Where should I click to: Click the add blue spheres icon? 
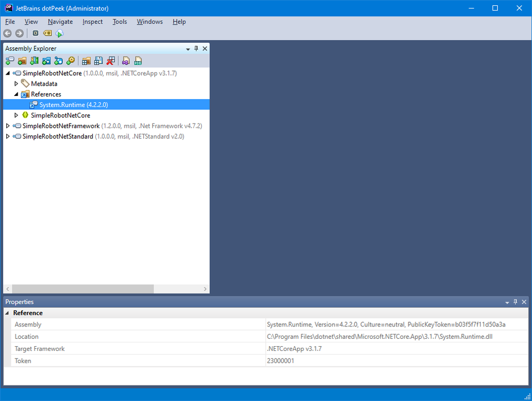(59, 61)
